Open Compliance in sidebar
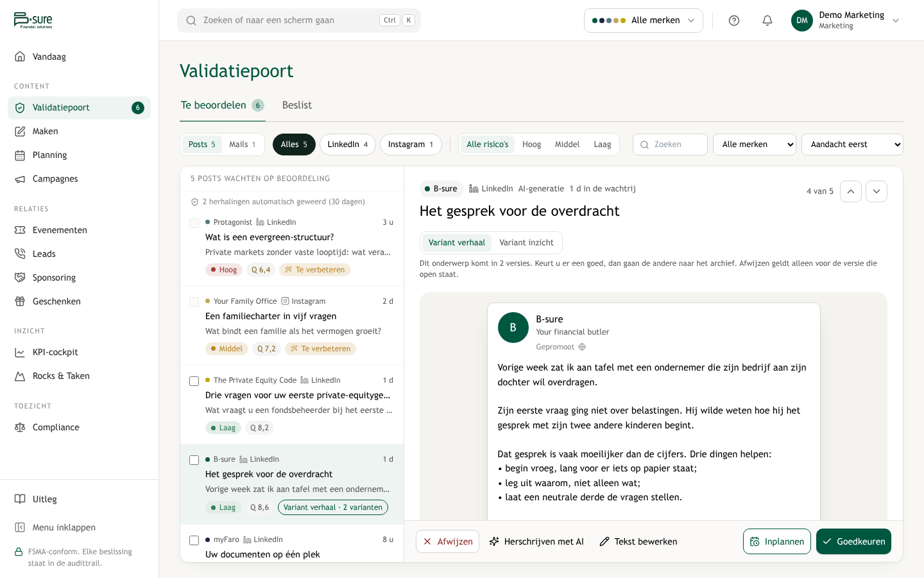924x578 pixels. tap(79, 427)
